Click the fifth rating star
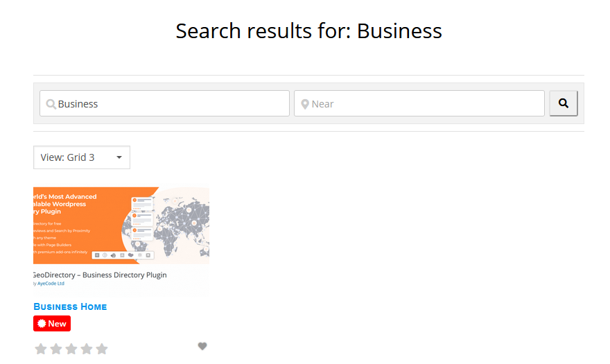 [x=102, y=349]
